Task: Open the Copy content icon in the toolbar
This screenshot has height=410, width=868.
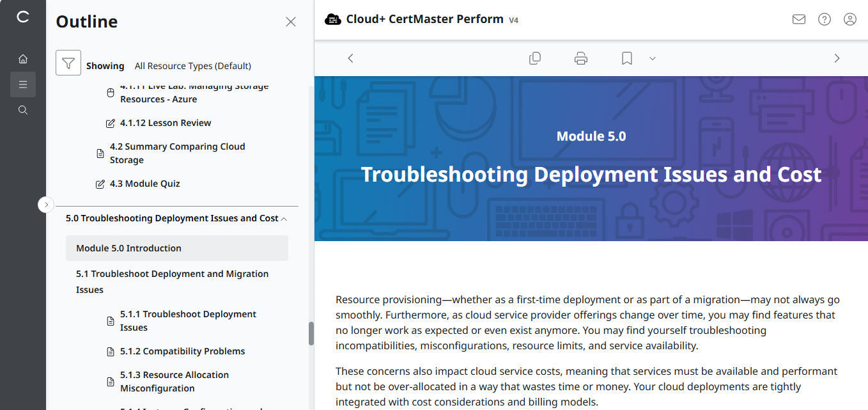Action: click(x=535, y=58)
